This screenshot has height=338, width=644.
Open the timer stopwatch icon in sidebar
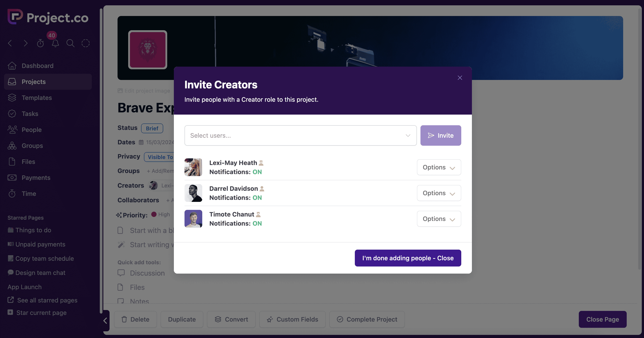pos(40,43)
